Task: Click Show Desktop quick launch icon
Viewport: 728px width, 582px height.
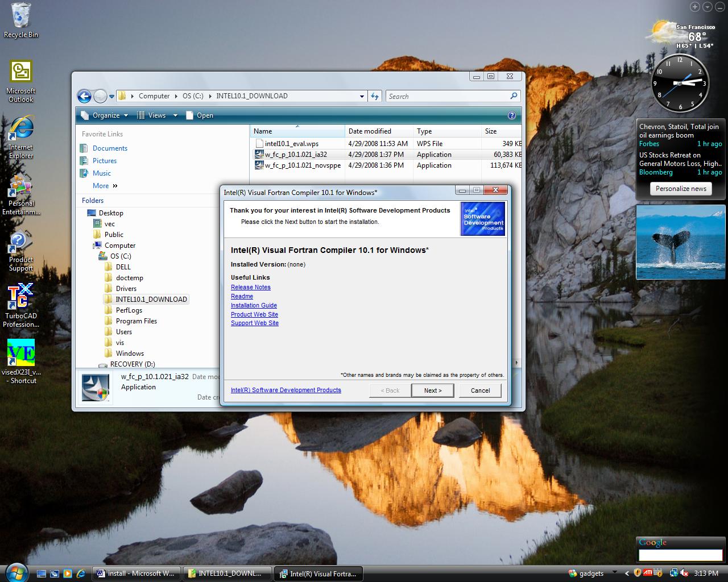Action: coord(42,573)
